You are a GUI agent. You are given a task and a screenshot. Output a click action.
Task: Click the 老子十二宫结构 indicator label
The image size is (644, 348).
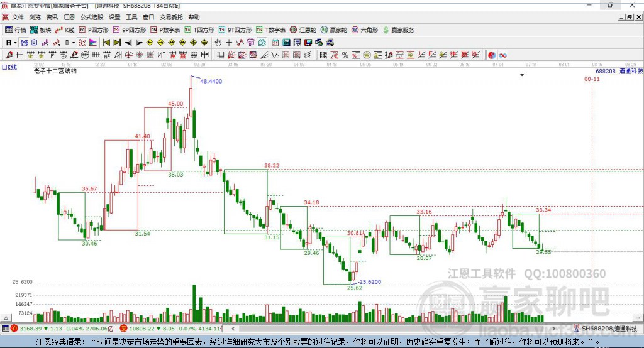tap(55, 71)
